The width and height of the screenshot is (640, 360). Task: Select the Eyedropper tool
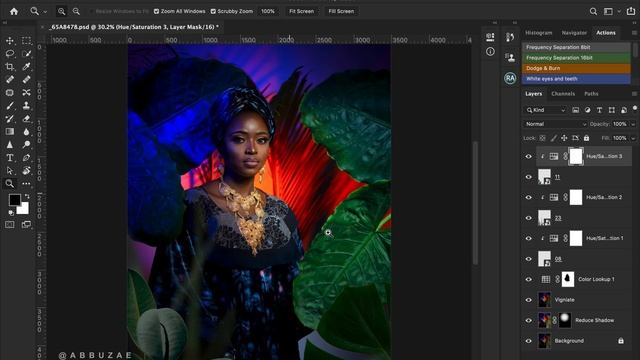[x=27, y=67]
